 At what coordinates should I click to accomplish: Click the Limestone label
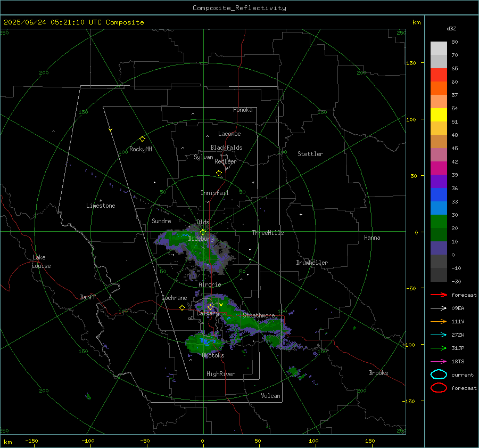(101, 206)
